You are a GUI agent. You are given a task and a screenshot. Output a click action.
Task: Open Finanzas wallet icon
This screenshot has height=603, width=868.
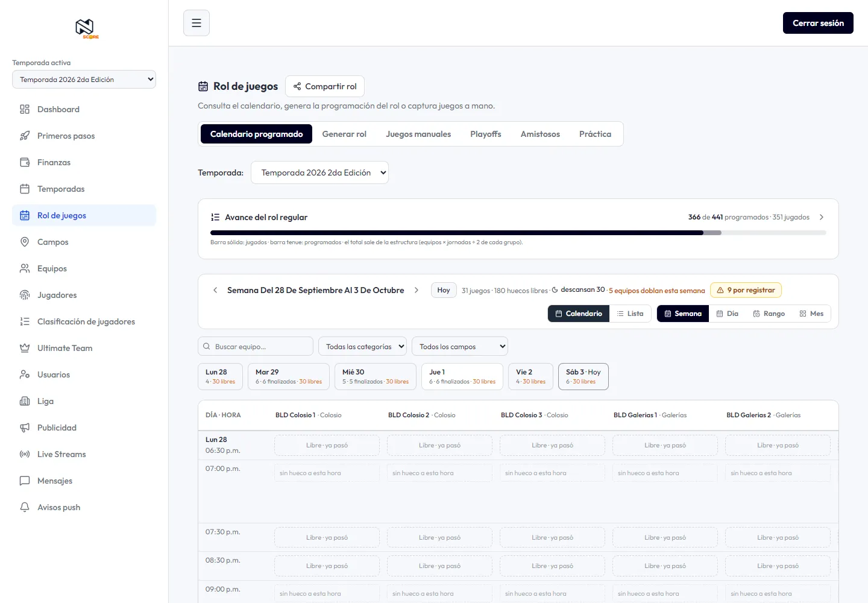(25, 162)
